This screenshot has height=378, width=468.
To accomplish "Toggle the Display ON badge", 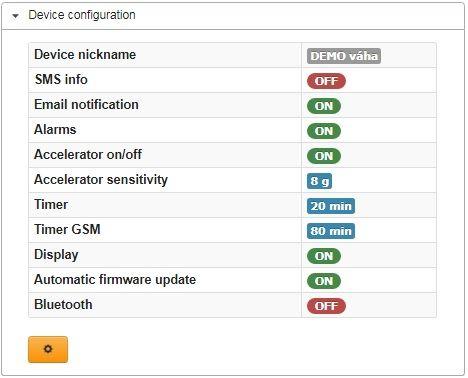I will coord(324,256).
